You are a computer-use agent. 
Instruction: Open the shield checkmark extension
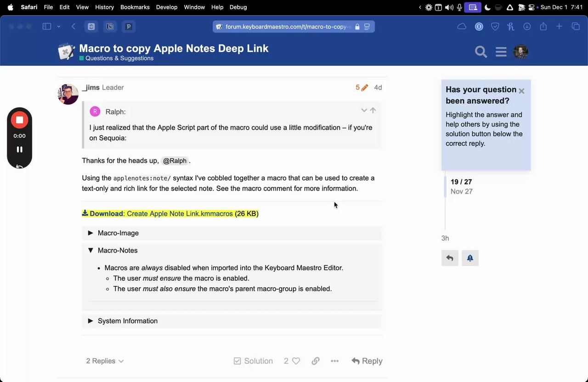(x=495, y=27)
